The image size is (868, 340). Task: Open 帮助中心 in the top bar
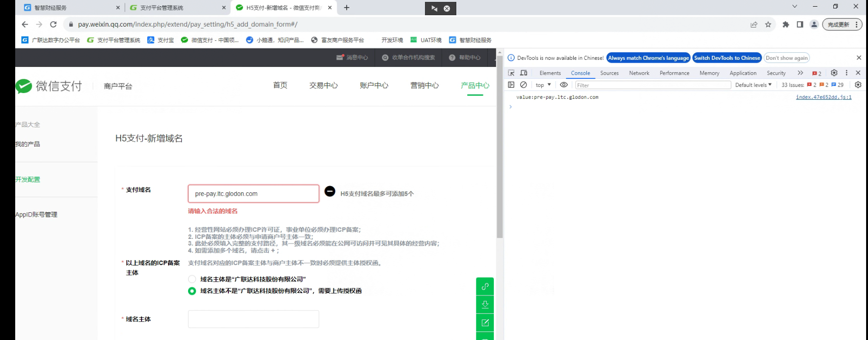point(465,57)
